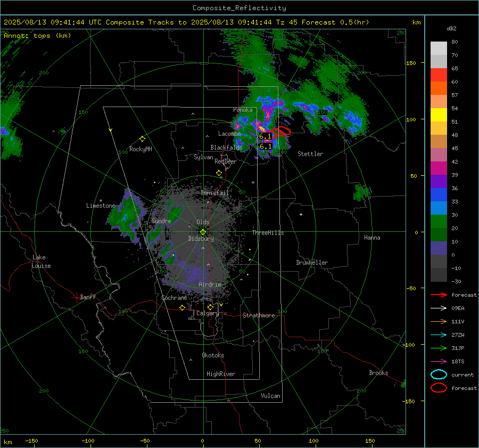Click the light grey 80 dBZ swatch
Image resolution: width=479 pixels, height=448 pixels.
pyautogui.click(x=439, y=48)
